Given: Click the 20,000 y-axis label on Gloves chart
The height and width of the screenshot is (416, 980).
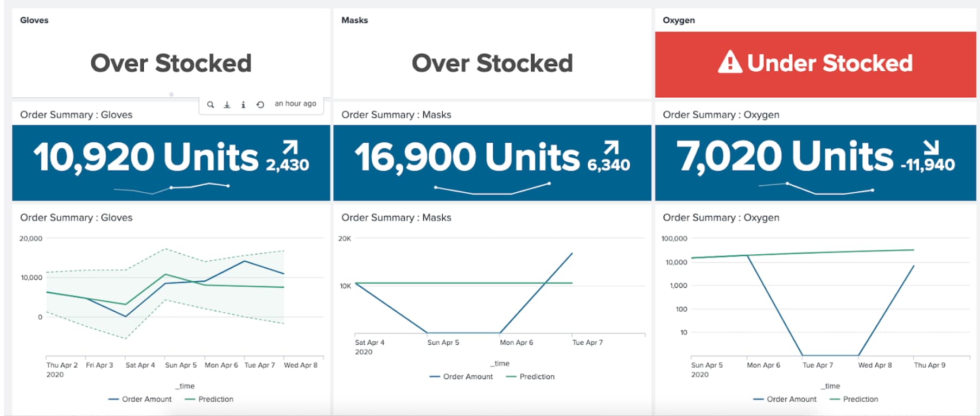Looking at the screenshot, I should 31,238.
